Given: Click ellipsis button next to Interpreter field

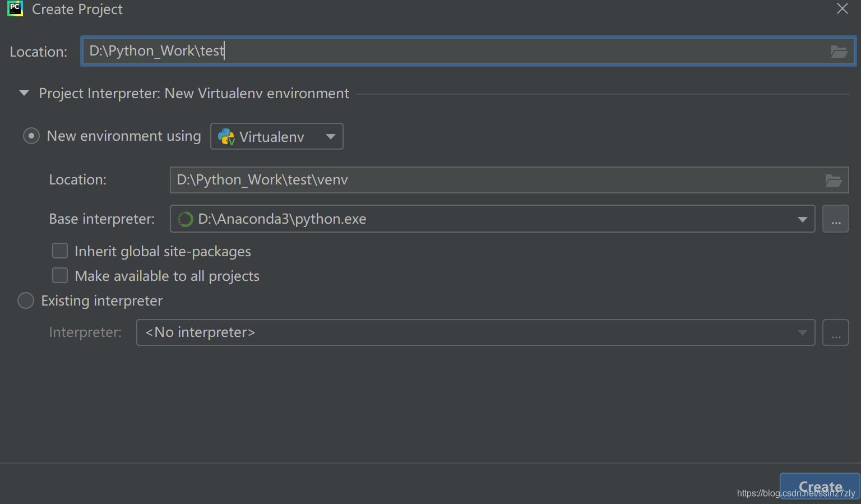Looking at the screenshot, I should (x=836, y=332).
